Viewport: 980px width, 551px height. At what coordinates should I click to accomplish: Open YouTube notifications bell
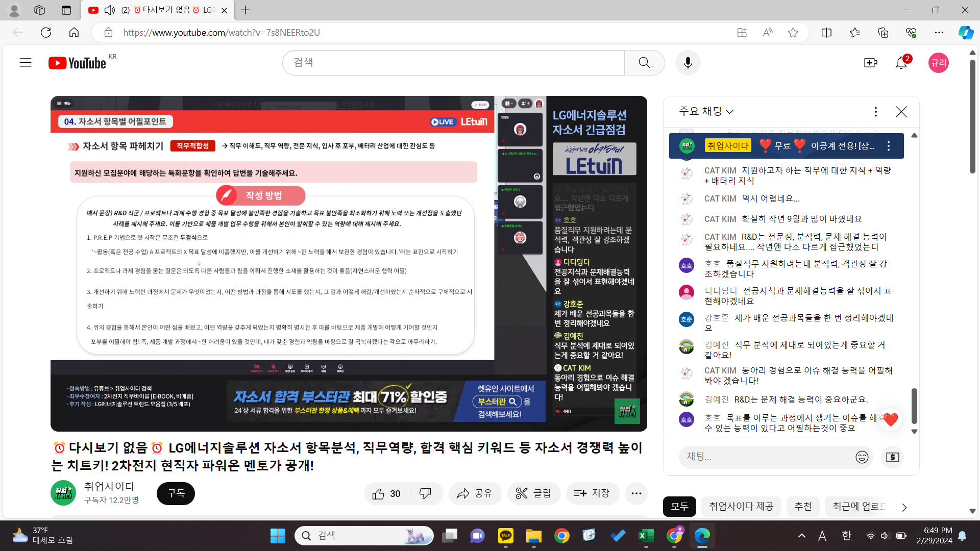[x=901, y=63]
